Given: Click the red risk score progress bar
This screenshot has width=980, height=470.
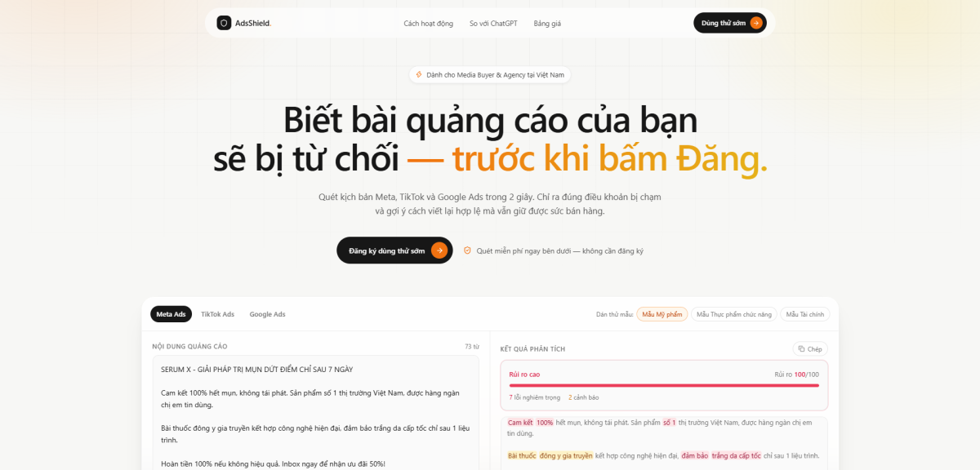Looking at the screenshot, I should (x=663, y=385).
